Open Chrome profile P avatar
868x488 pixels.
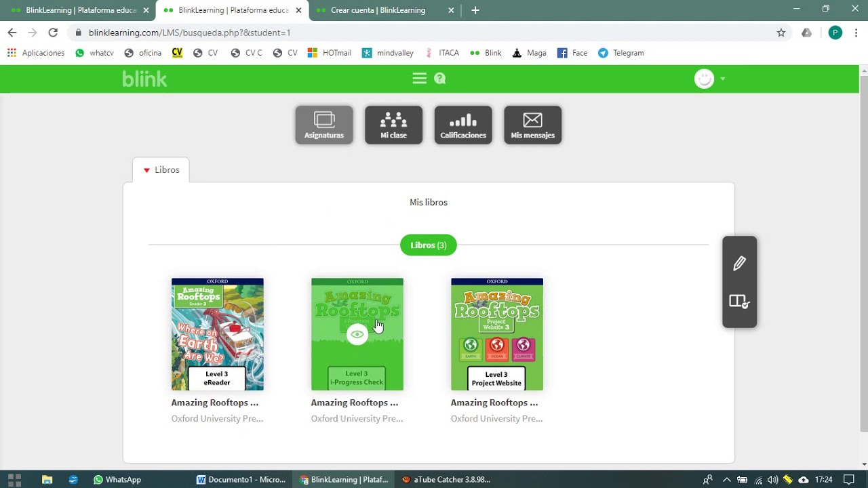(835, 33)
